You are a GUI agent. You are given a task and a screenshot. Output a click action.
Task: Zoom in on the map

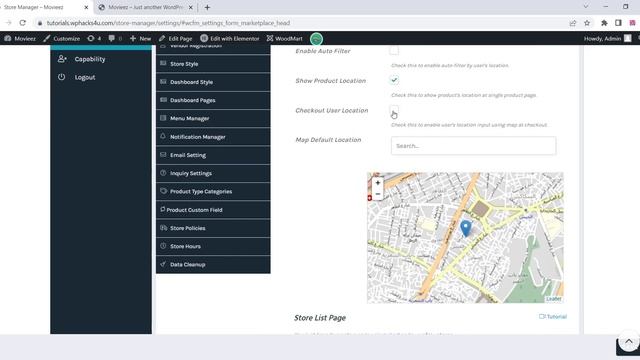[x=378, y=183]
